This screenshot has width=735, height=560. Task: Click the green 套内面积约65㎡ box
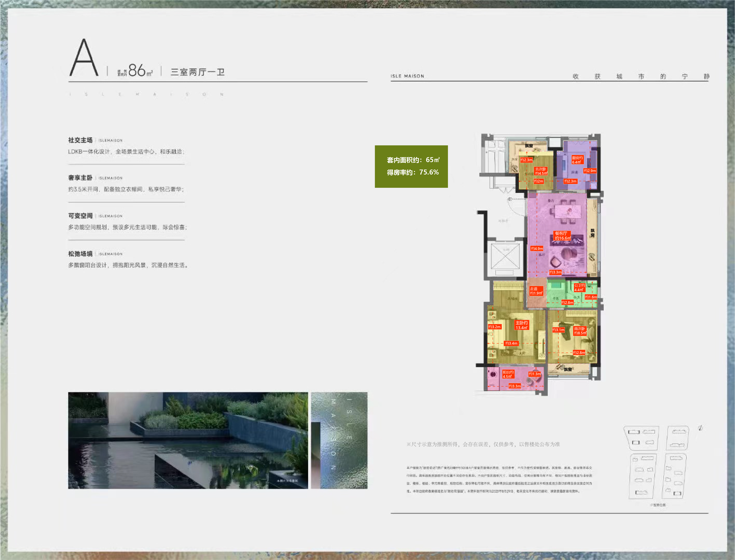click(411, 166)
